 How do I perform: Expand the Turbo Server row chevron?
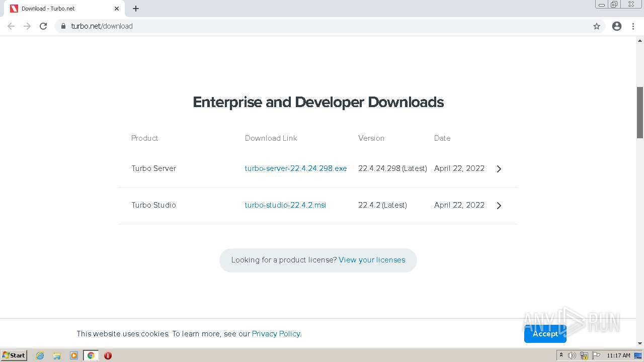click(499, 169)
